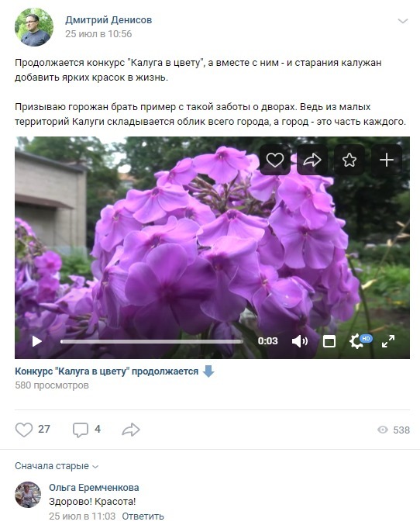The image size is (420, 525).
Task: Open video title 'Конкурс Калуга в цвету' link
Action: coord(106,371)
